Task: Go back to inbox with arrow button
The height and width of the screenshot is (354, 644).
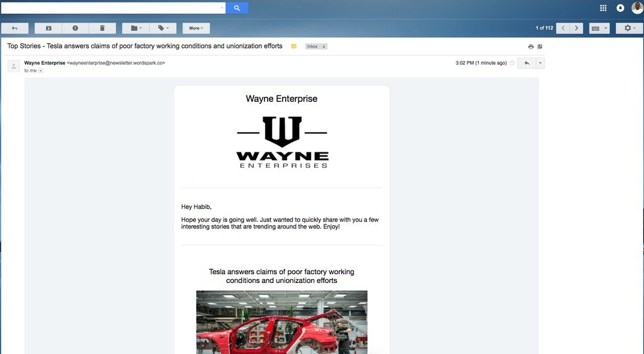Action: pos(14,28)
